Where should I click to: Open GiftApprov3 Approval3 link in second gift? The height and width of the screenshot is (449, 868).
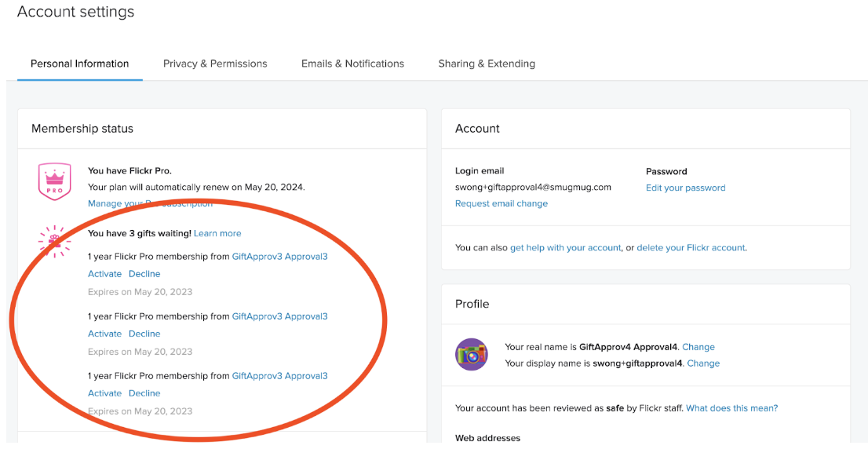point(279,316)
